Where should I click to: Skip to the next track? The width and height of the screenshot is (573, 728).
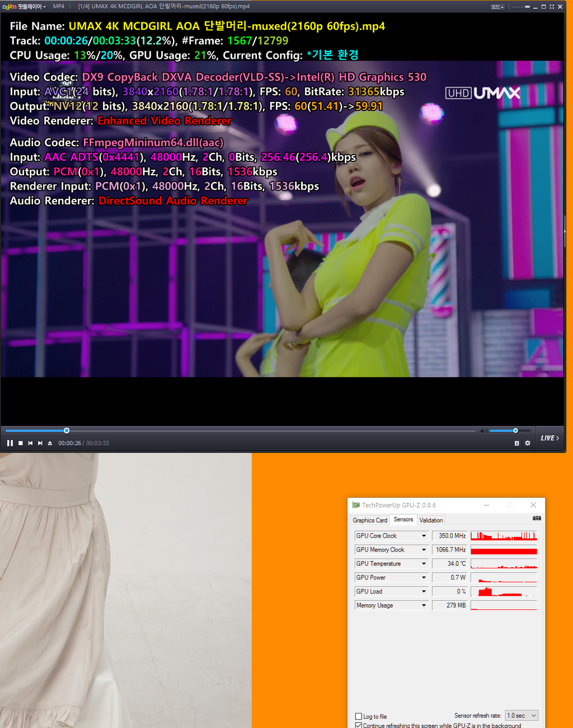point(40,443)
